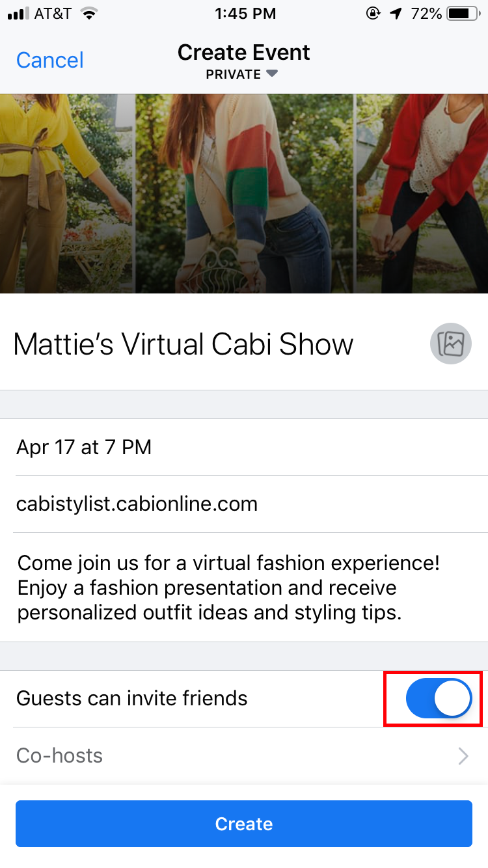
Task: Edit Mattie's Virtual Cabi Show title
Action: [183, 344]
